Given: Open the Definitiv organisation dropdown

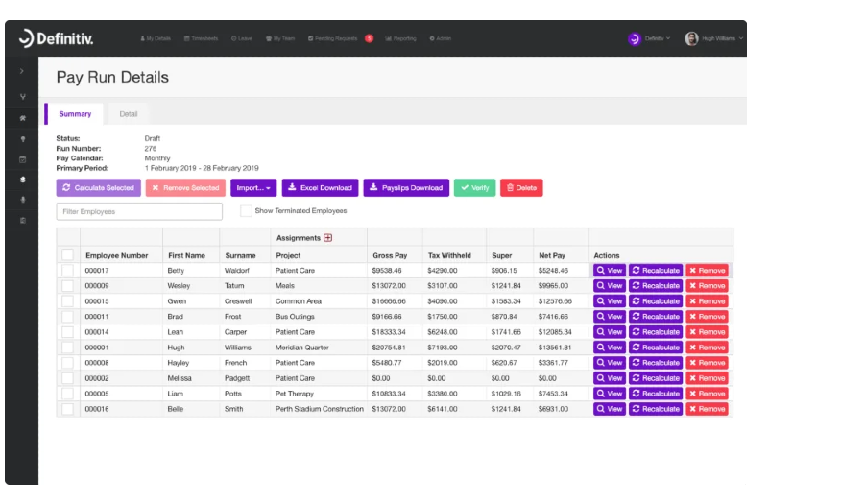Looking at the screenshot, I should (x=650, y=38).
